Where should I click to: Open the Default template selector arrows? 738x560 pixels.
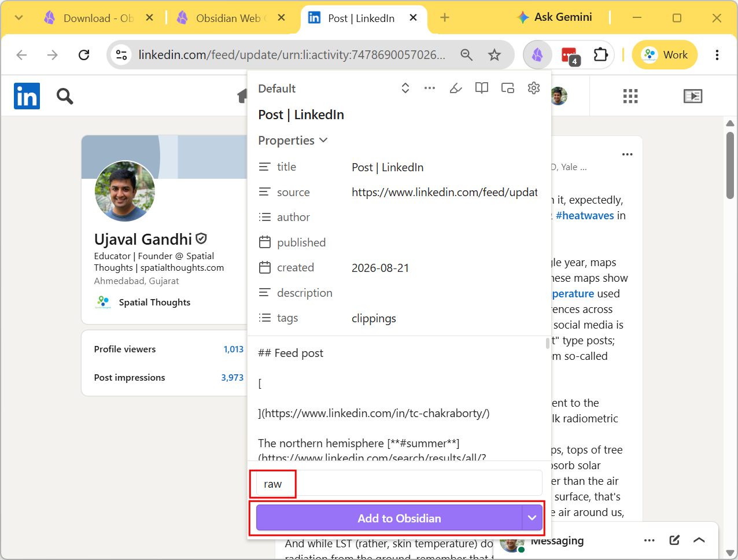[405, 88]
